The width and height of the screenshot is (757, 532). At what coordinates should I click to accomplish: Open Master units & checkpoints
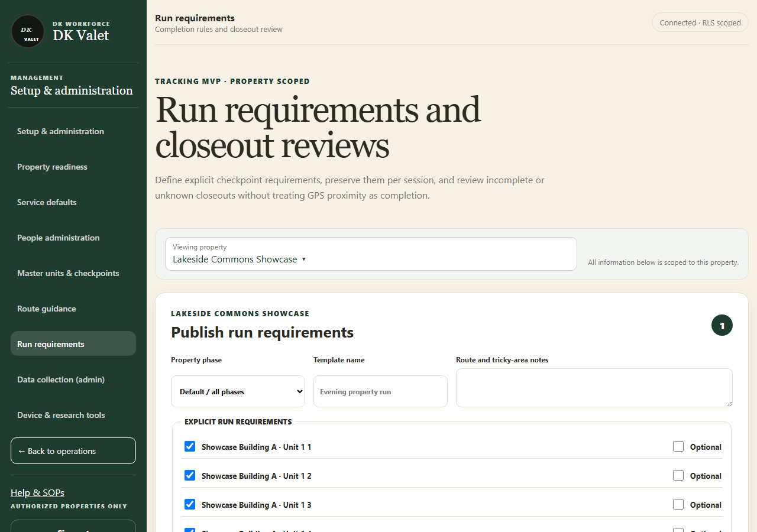click(73, 273)
